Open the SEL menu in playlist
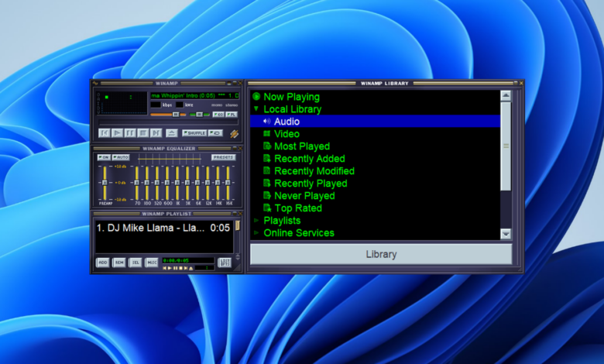Viewport: 604px width, 364px height. [x=136, y=263]
